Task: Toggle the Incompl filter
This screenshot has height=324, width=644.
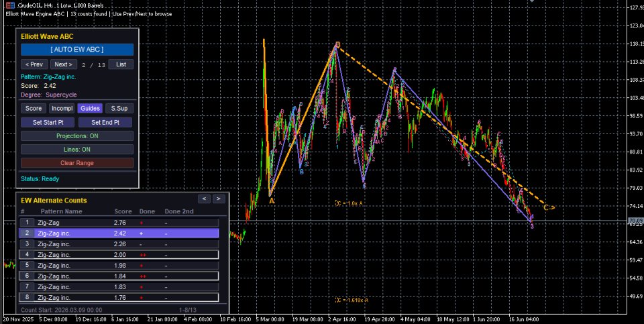Action: (62, 109)
